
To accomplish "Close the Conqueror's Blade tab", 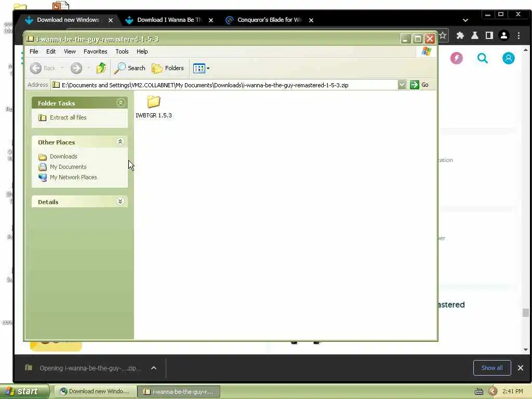I will pos(311,20).
